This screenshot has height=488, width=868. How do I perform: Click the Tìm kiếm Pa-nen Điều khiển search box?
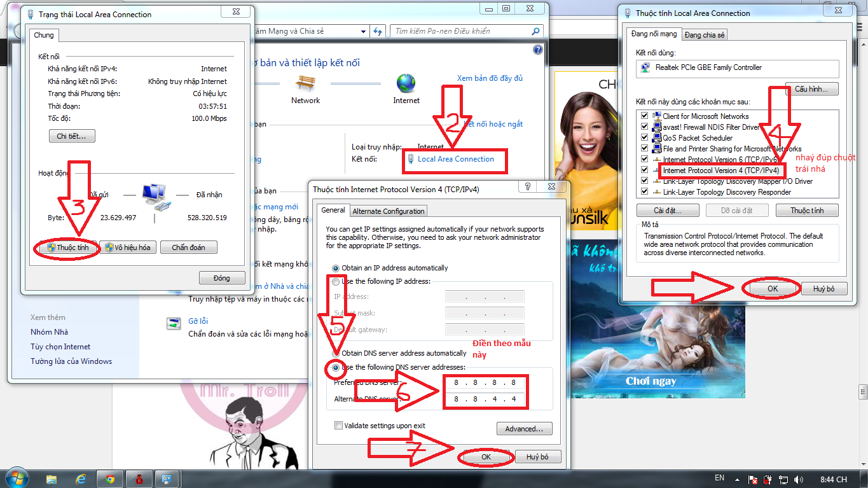coord(466,31)
